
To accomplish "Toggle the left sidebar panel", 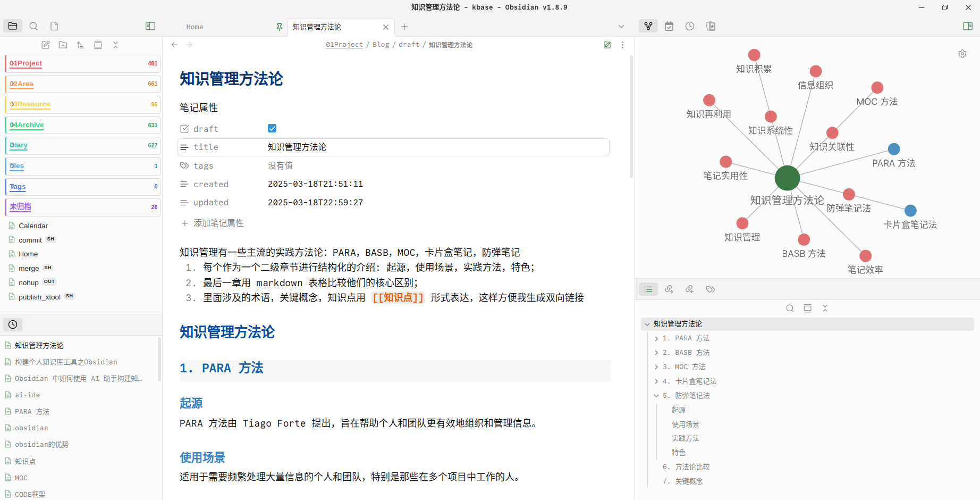I will click(150, 26).
